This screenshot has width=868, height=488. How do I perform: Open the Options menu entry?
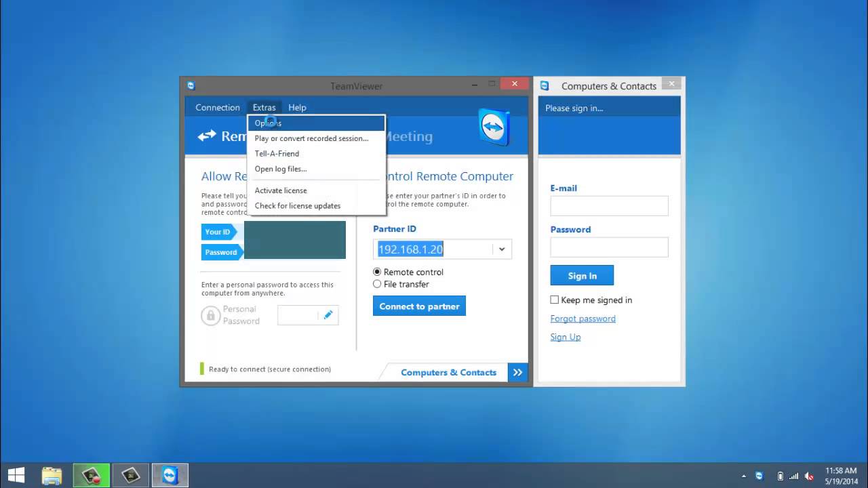click(317, 123)
